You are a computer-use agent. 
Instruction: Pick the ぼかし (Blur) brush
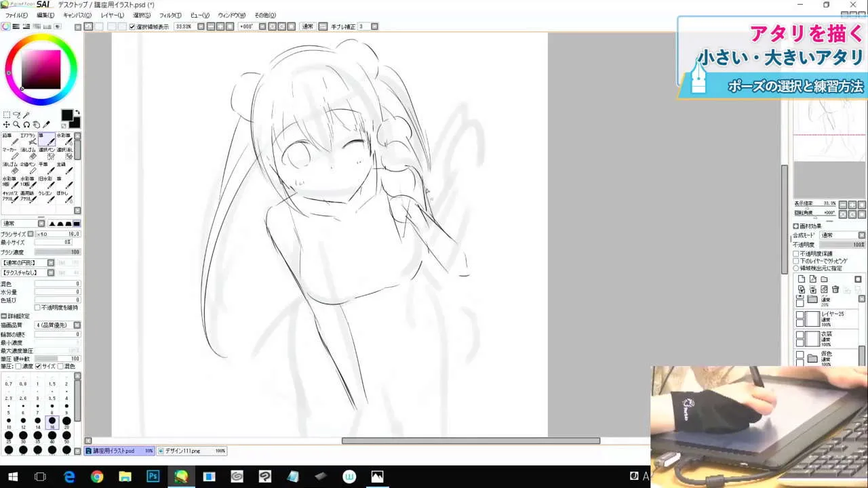pyautogui.click(x=63, y=196)
